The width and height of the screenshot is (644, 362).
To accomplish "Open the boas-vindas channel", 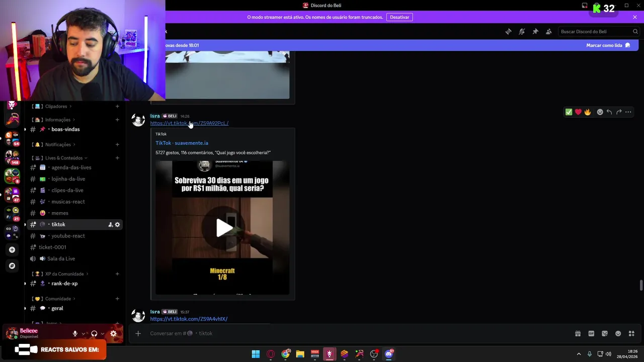I will point(74,129).
